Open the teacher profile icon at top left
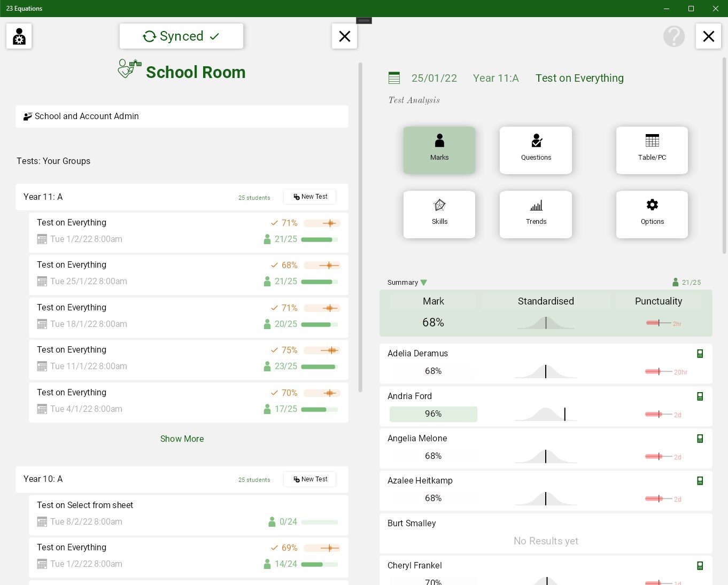This screenshot has width=728, height=585. pos(19,36)
